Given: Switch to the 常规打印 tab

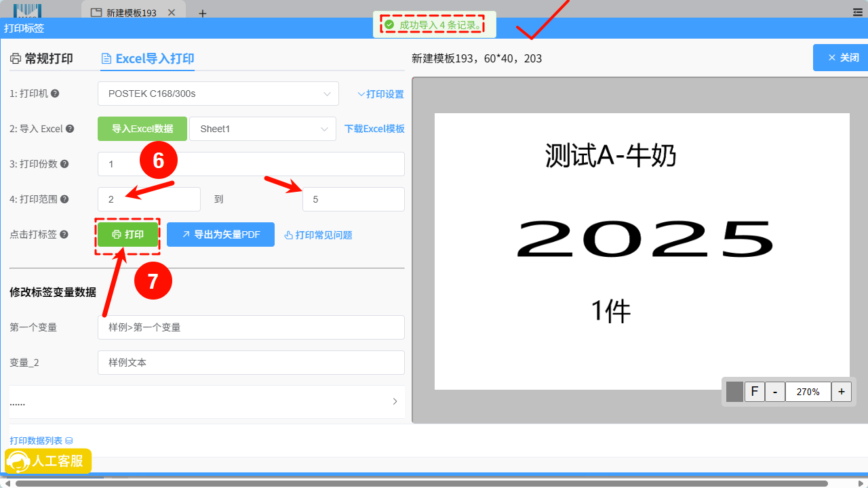Looking at the screenshot, I should pyautogui.click(x=41, y=58).
